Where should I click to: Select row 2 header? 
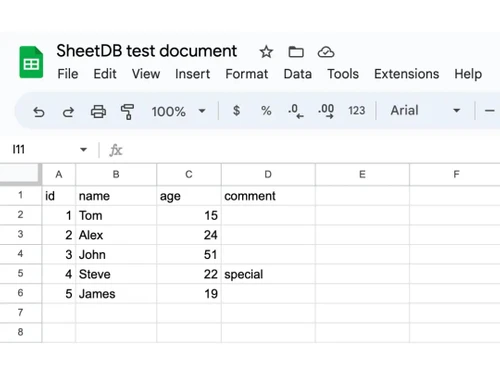tap(20, 215)
